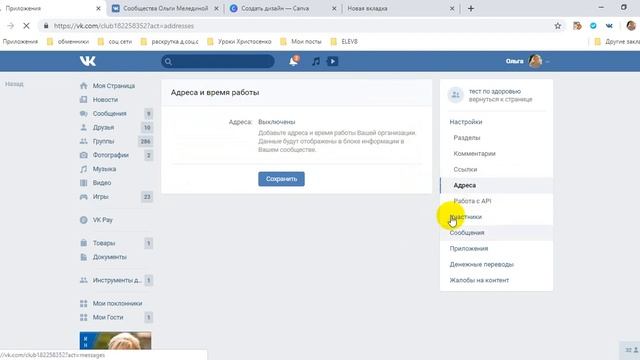Go to Друзья page
640x360 pixels.
tap(103, 127)
